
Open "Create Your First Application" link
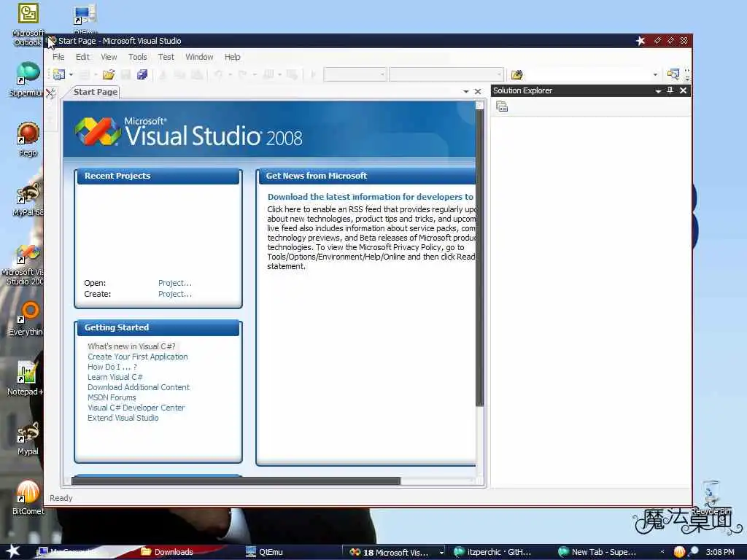tap(138, 357)
